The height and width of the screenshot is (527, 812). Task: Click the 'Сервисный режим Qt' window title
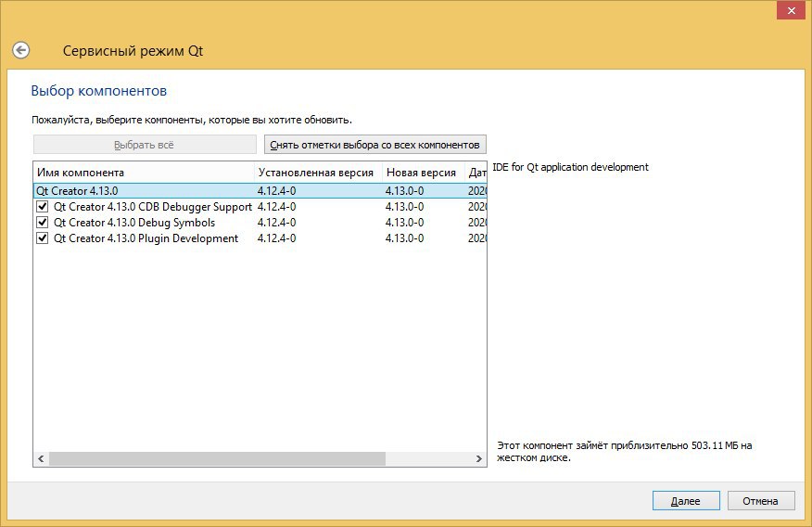(x=133, y=51)
